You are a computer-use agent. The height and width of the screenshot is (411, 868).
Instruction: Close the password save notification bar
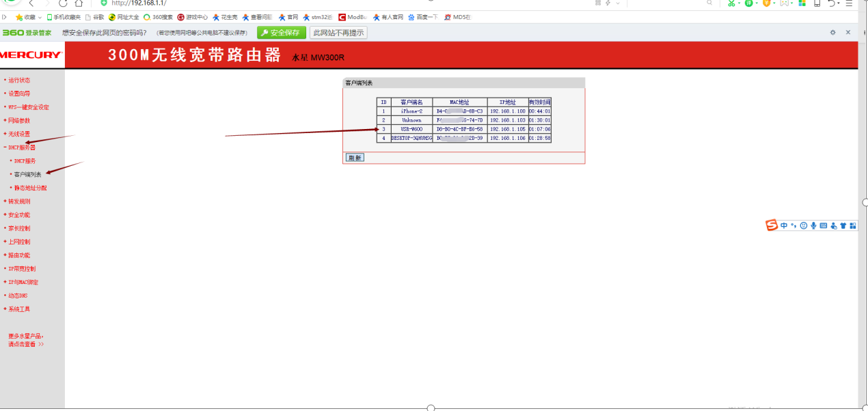click(848, 32)
